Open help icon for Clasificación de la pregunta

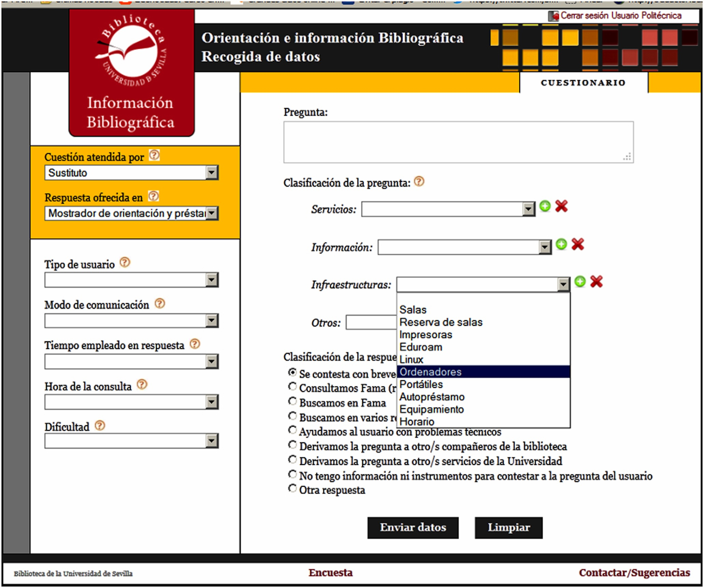tap(419, 181)
